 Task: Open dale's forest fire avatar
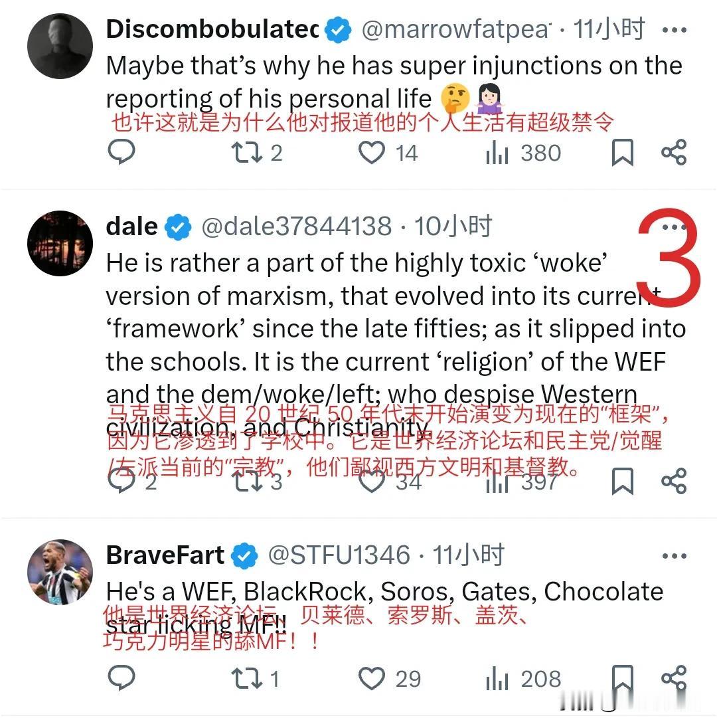(60, 243)
